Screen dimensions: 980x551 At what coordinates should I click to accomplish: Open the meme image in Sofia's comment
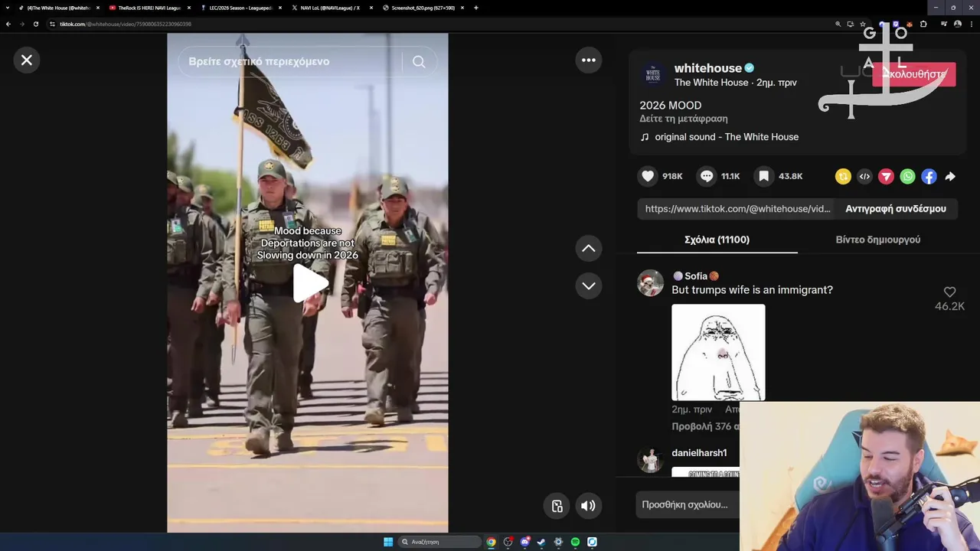[718, 352]
